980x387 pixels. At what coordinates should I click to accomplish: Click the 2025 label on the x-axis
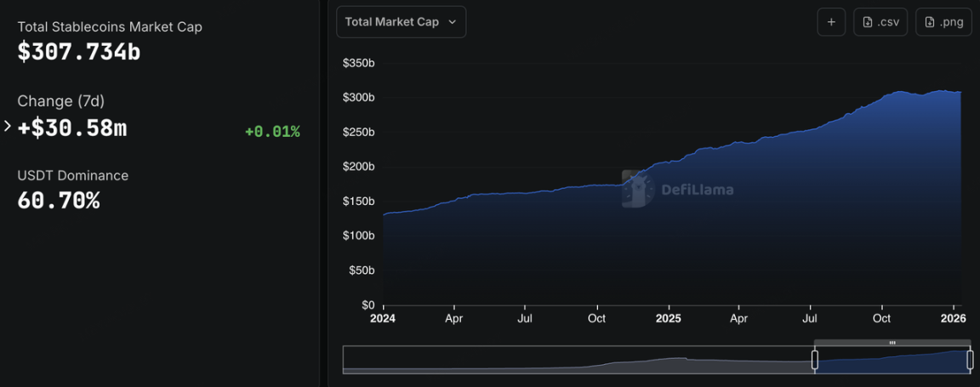point(668,319)
